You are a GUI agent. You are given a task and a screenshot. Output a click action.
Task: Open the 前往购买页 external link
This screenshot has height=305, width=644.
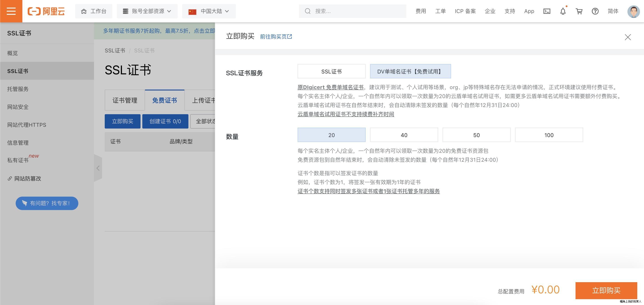(x=276, y=37)
